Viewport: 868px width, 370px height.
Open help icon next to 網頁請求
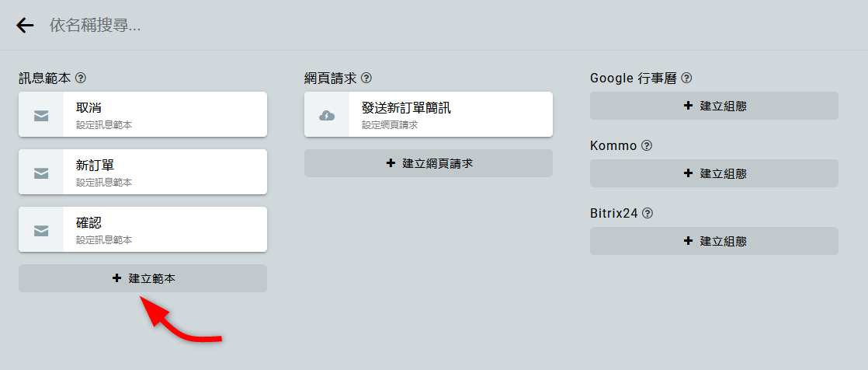click(366, 79)
